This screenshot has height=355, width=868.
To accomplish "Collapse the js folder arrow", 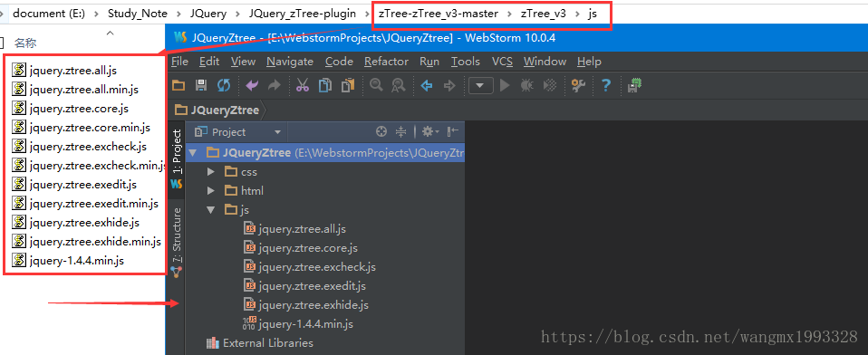I will tap(210, 210).
